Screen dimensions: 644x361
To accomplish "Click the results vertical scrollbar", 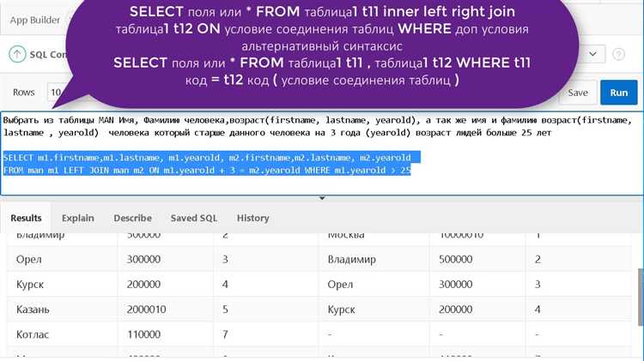I will 641,297.
